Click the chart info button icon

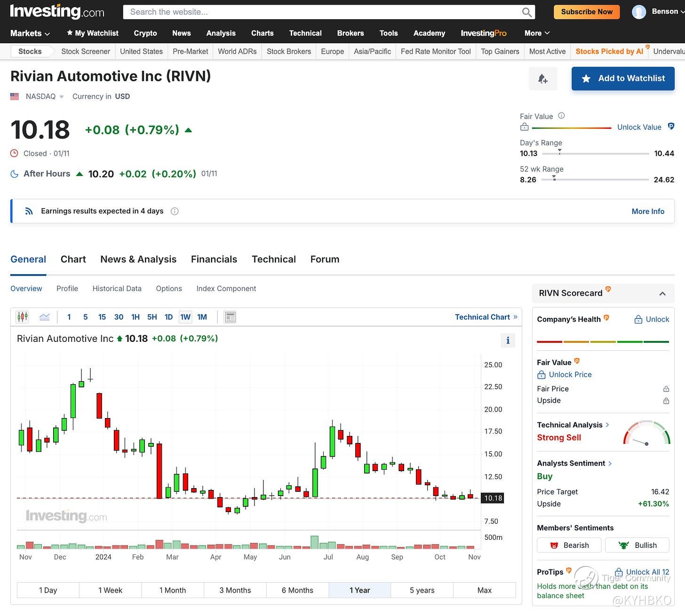click(508, 340)
